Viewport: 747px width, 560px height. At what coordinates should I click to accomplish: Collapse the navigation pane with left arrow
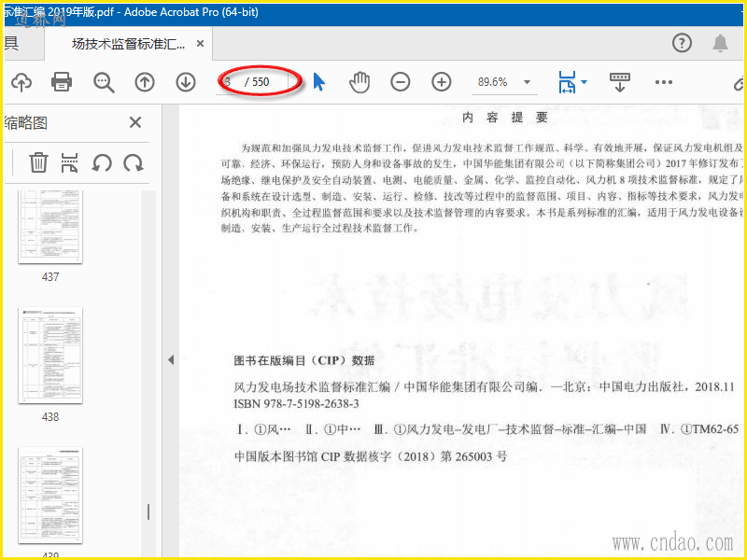pos(171,360)
